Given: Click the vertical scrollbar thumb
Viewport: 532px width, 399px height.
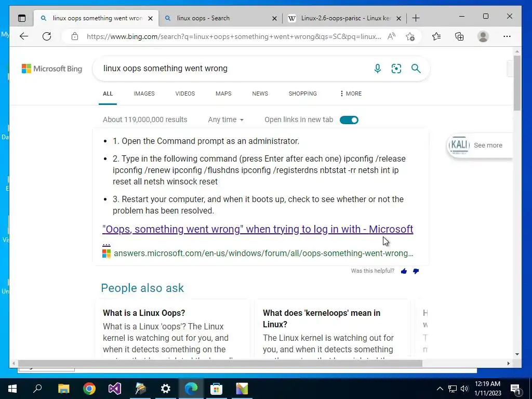Looking at the screenshot, I should click(x=517, y=83).
